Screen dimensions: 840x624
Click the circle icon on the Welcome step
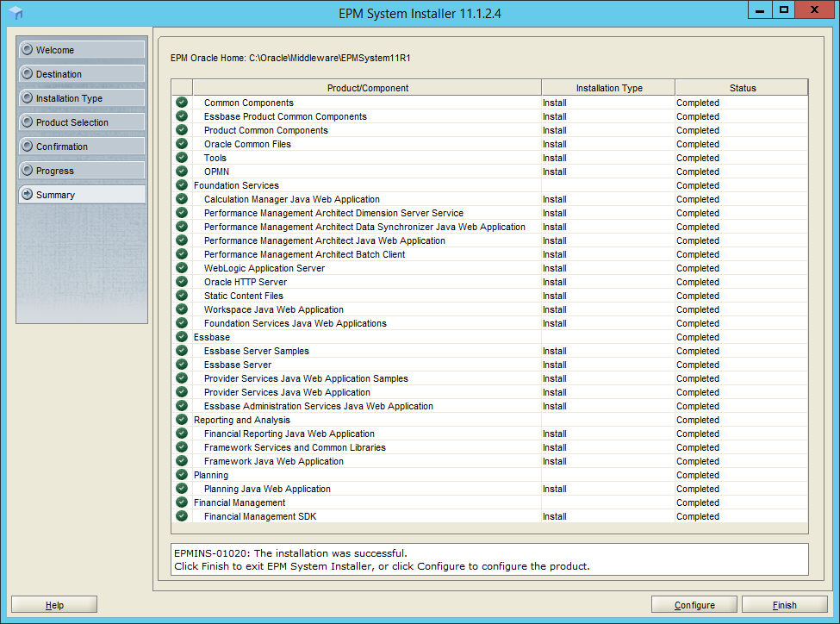tap(27, 49)
